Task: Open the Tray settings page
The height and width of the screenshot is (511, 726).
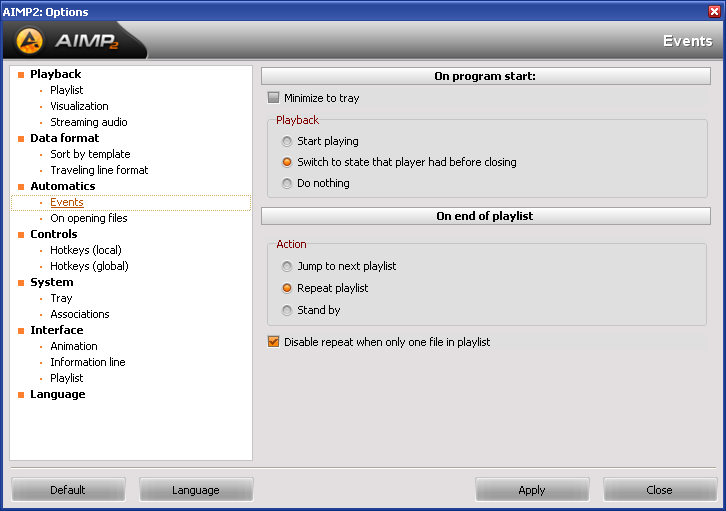Action: tap(61, 299)
